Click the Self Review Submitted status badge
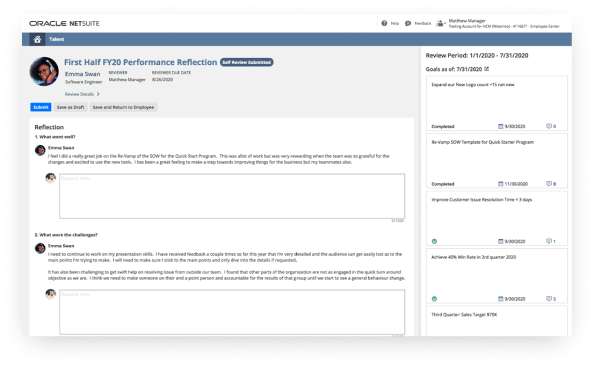Viewport: 594px width, 367px height. (247, 62)
